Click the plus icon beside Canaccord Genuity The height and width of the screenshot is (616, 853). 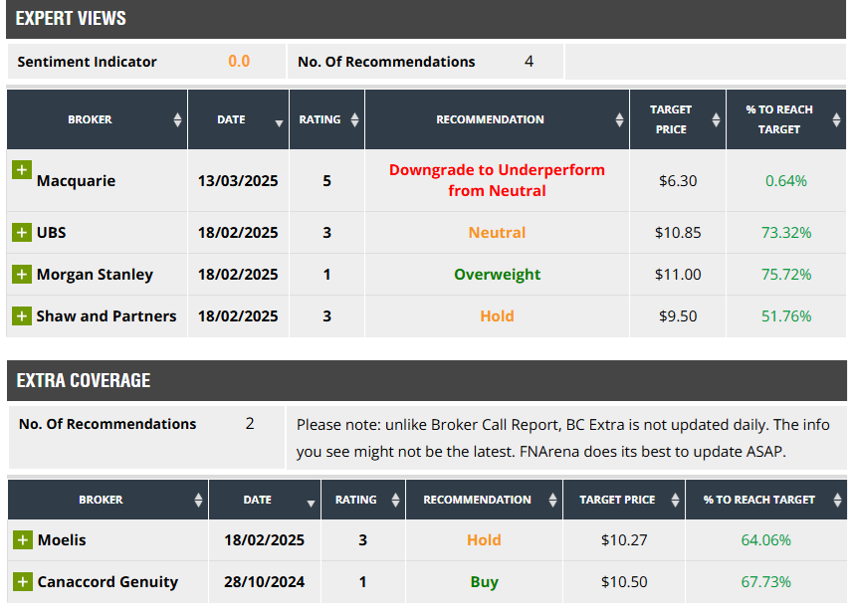(22, 582)
